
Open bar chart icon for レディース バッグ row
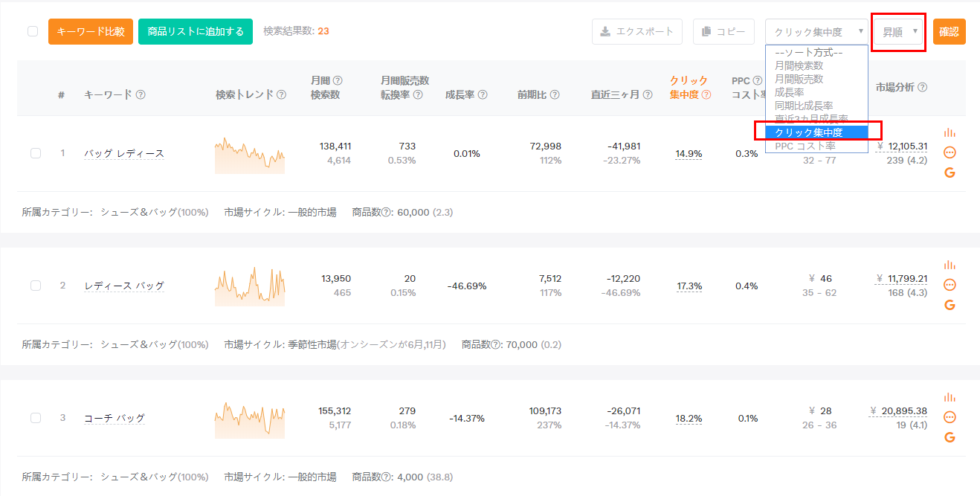point(950,265)
